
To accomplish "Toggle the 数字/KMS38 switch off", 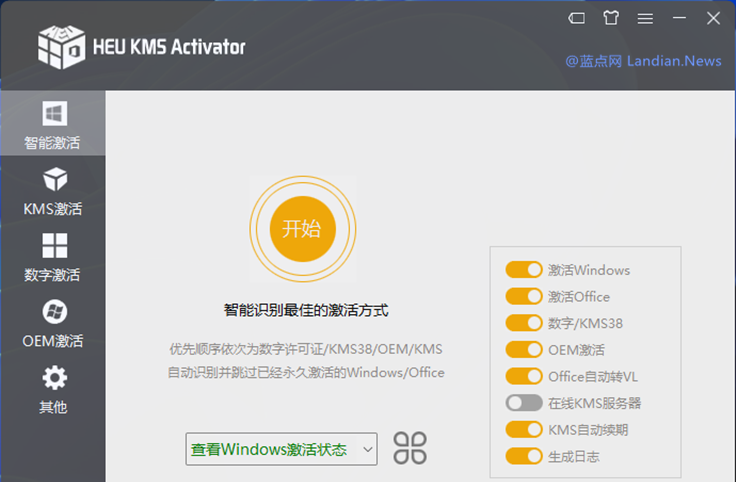I will pos(523,323).
